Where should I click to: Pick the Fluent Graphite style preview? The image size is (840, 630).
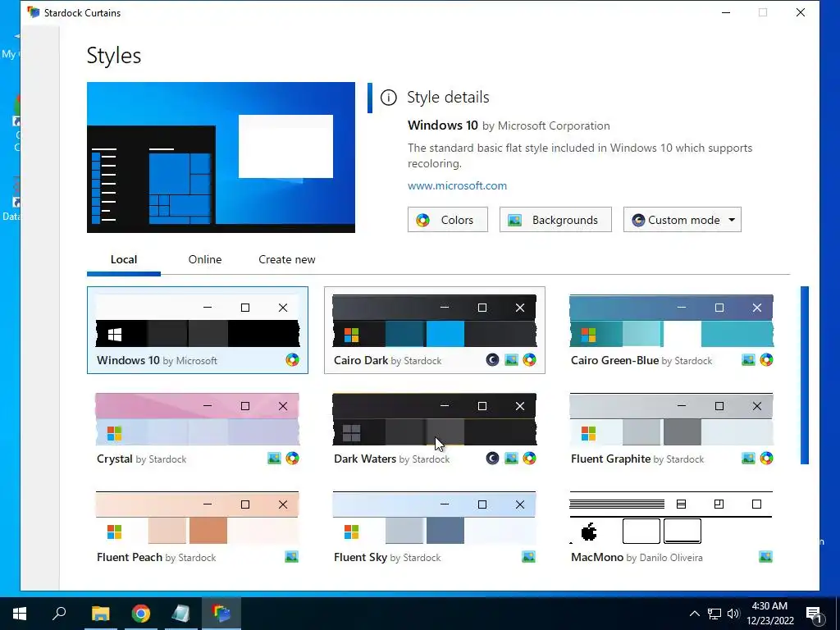(671, 419)
